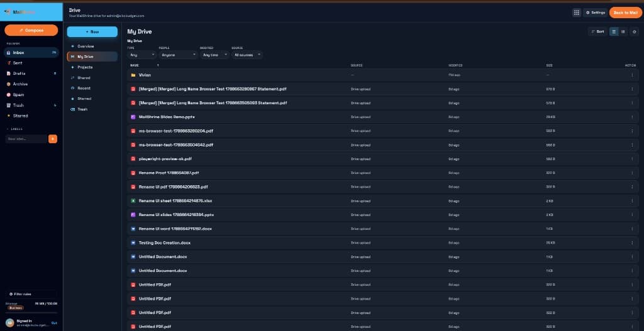Click the pptx icon of Rename UI slides
Image resolution: width=644 pixels, height=331 pixels.
(x=133, y=215)
